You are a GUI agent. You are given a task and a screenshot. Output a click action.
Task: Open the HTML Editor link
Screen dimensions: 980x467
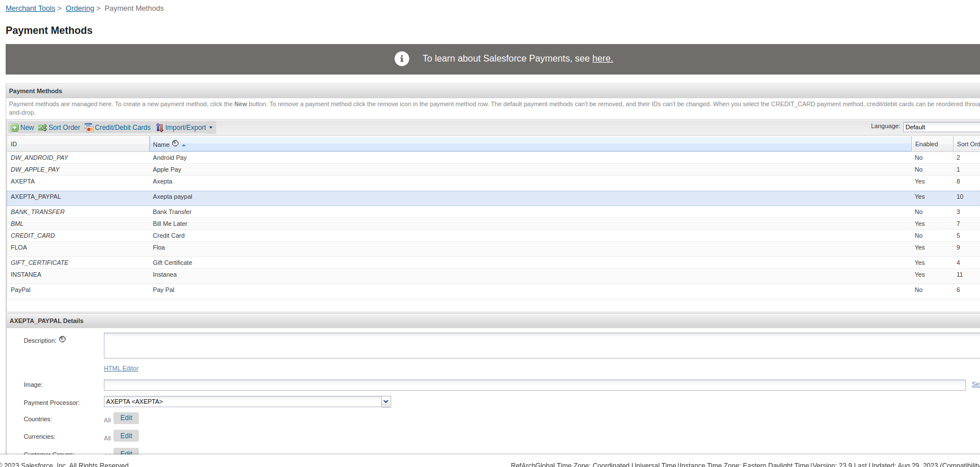(121, 368)
